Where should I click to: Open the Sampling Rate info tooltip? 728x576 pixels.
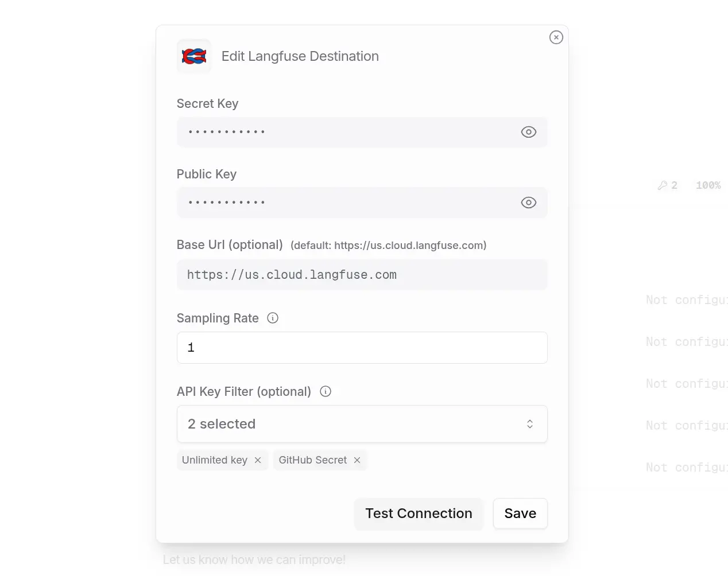[272, 318]
